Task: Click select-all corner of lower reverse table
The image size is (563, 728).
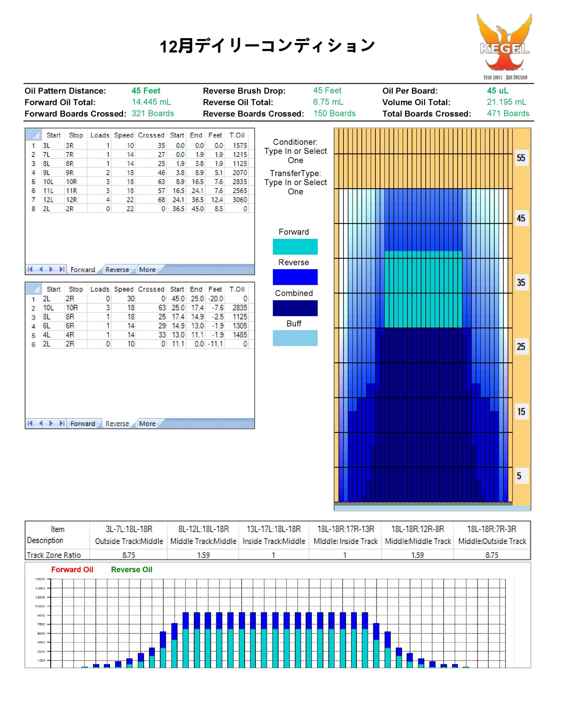Action: tap(33, 289)
